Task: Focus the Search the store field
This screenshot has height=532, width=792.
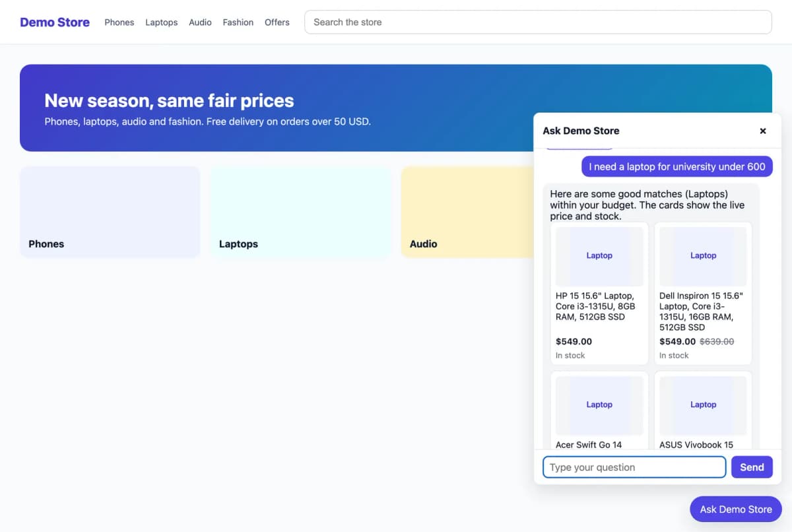Action: (x=538, y=22)
